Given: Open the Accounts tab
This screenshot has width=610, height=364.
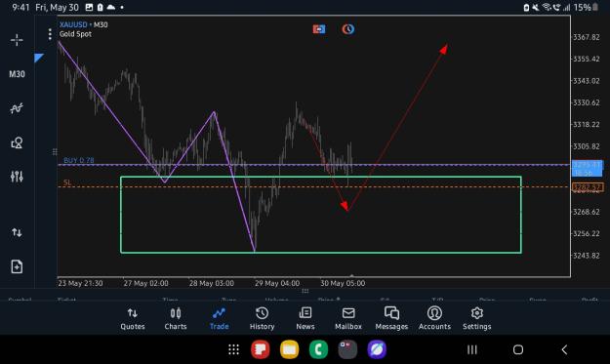Looking at the screenshot, I should (434, 319).
